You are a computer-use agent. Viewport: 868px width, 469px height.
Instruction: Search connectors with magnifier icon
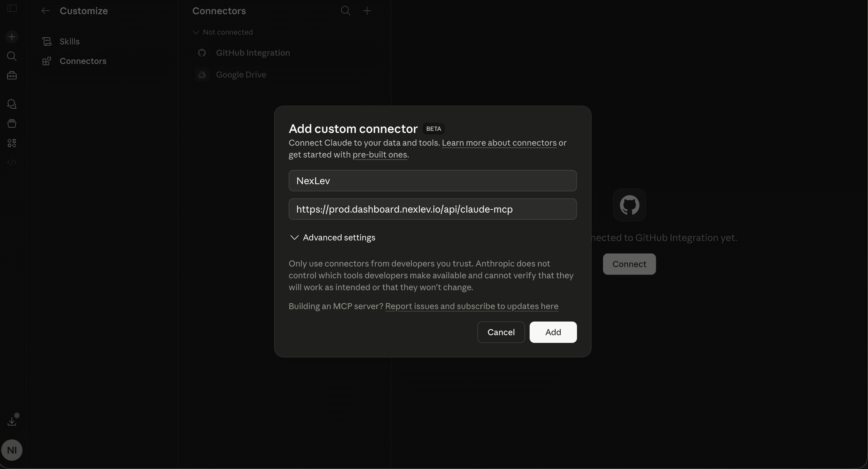[345, 11]
